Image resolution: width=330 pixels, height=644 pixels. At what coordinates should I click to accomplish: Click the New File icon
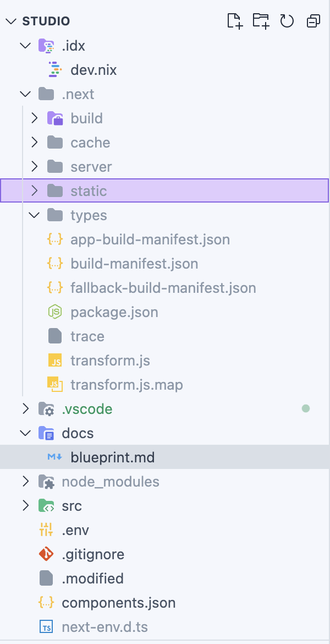click(235, 21)
